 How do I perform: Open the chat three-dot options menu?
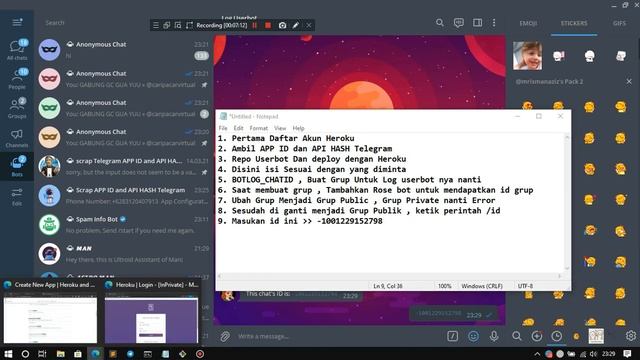[494, 23]
